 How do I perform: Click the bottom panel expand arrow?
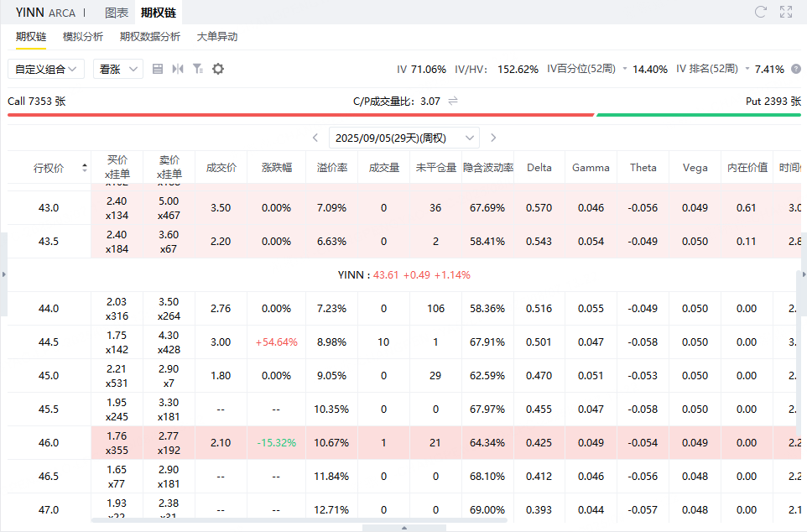pos(404,528)
